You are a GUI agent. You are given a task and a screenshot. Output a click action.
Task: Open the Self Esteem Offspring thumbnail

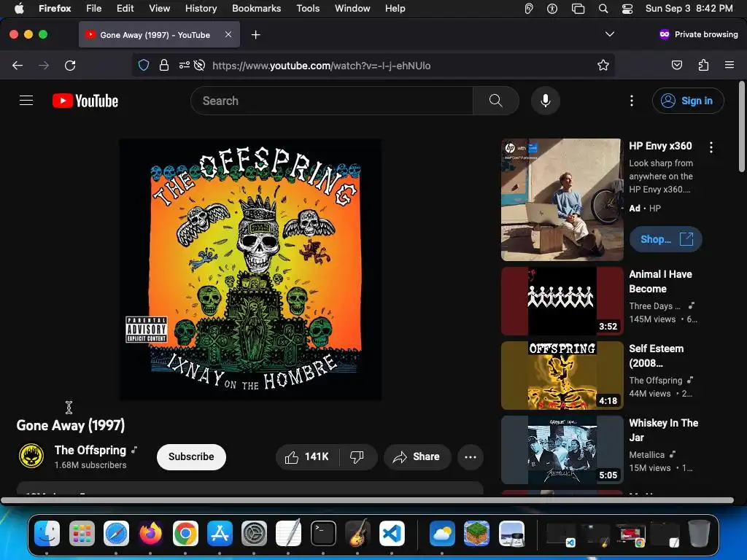click(562, 376)
